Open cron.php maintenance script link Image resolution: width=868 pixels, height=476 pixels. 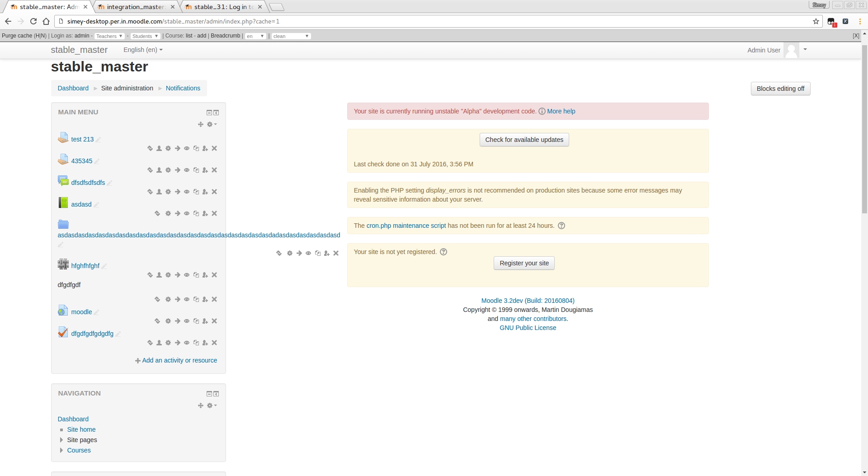click(x=406, y=226)
